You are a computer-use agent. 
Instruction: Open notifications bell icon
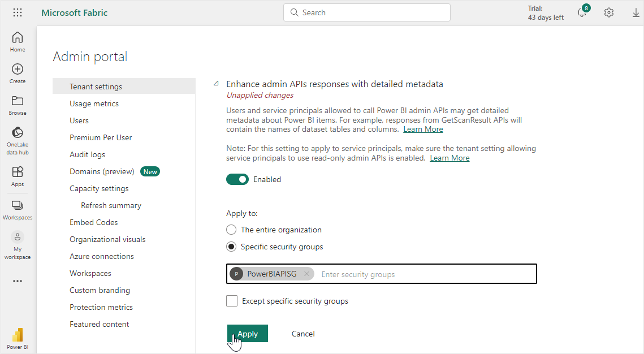tap(582, 12)
